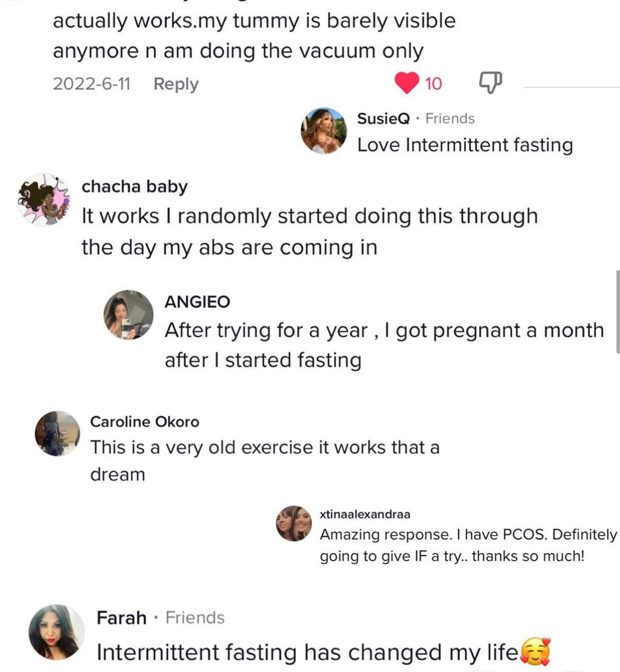Tap the red heart like icon
This screenshot has width=620, height=672.
click(x=406, y=83)
